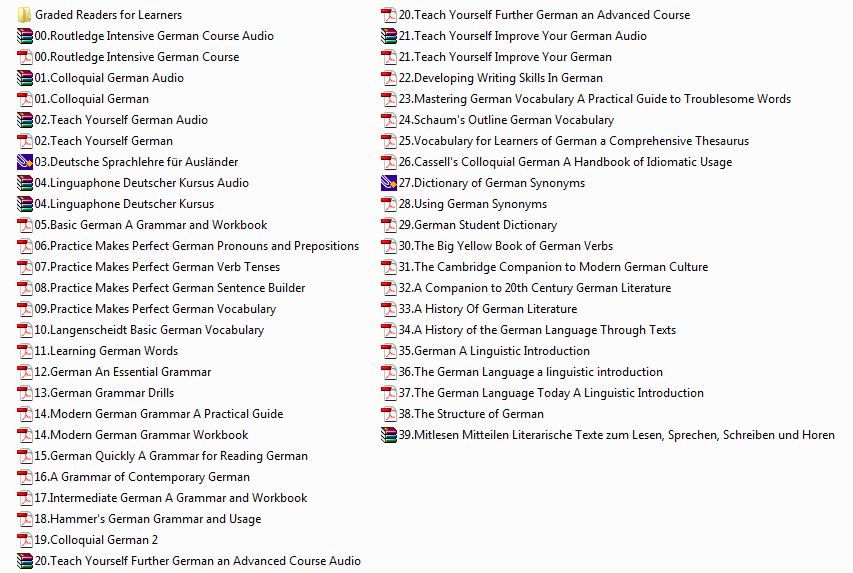
Task: Select the file 05.Basic German A Grammar and Workbook
Action: click(151, 225)
